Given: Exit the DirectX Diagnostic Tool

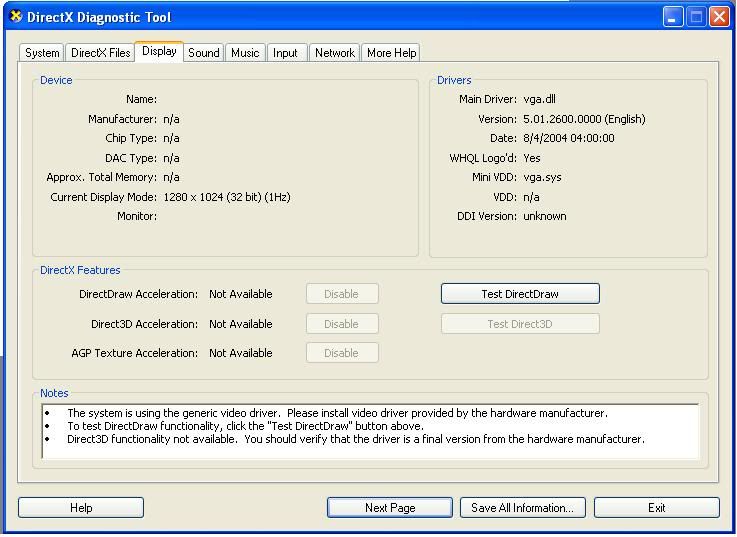Looking at the screenshot, I should pyautogui.click(x=657, y=508).
